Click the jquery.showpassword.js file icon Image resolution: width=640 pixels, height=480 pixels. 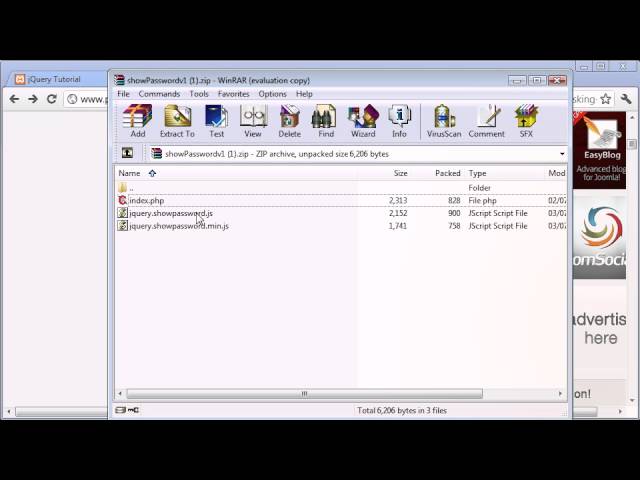122,213
